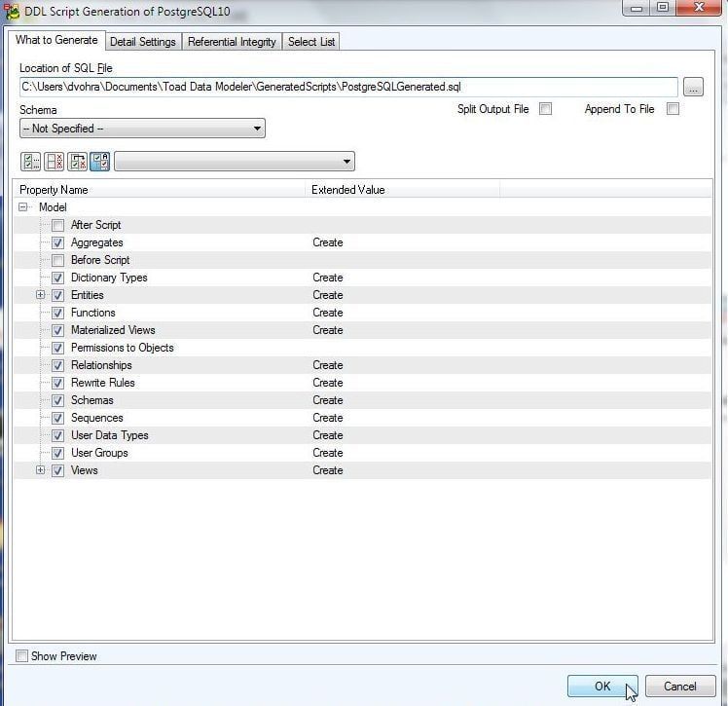Uncheck the Permissions to Objects checkbox
This screenshot has height=706, width=728.
[x=57, y=348]
